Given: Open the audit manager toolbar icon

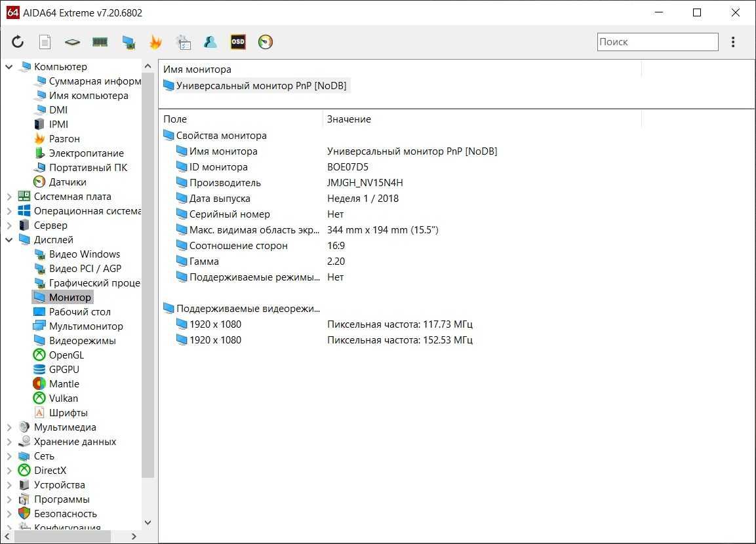Looking at the screenshot, I should pyautogui.click(x=183, y=43).
